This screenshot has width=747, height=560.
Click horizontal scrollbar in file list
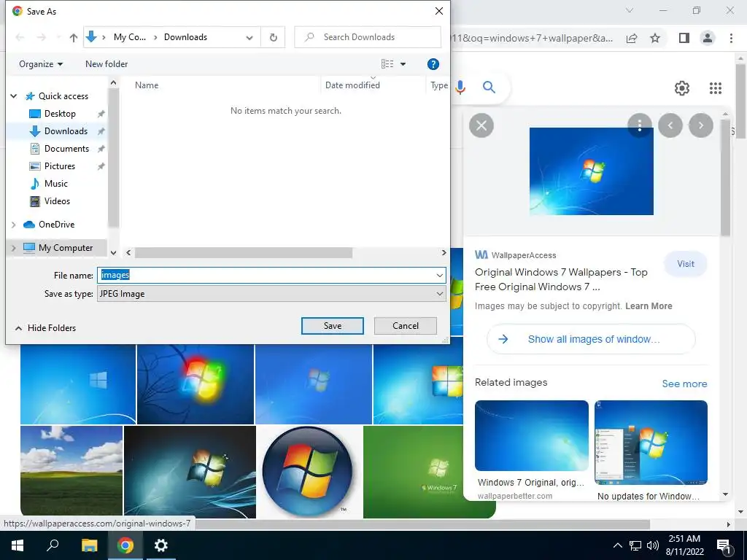coord(244,253)
